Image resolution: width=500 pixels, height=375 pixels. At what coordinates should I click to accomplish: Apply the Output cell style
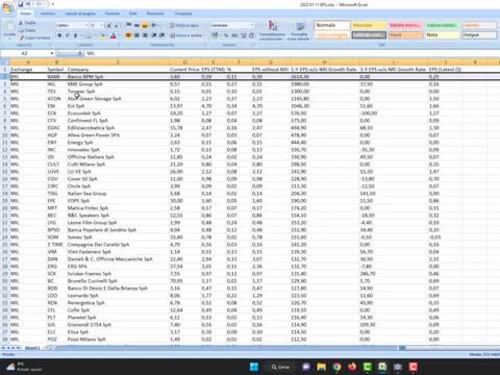click(479, 35)
